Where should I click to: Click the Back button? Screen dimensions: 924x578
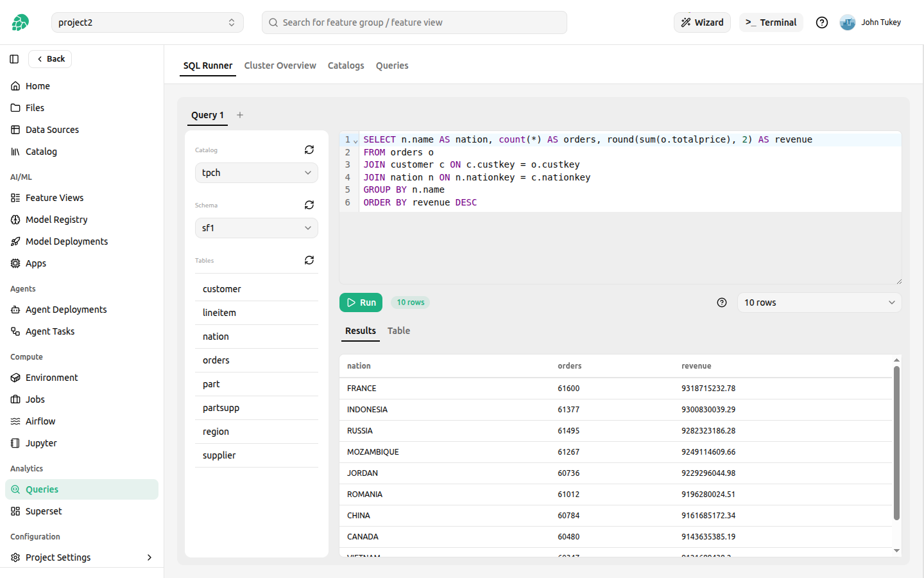point(50,59)
